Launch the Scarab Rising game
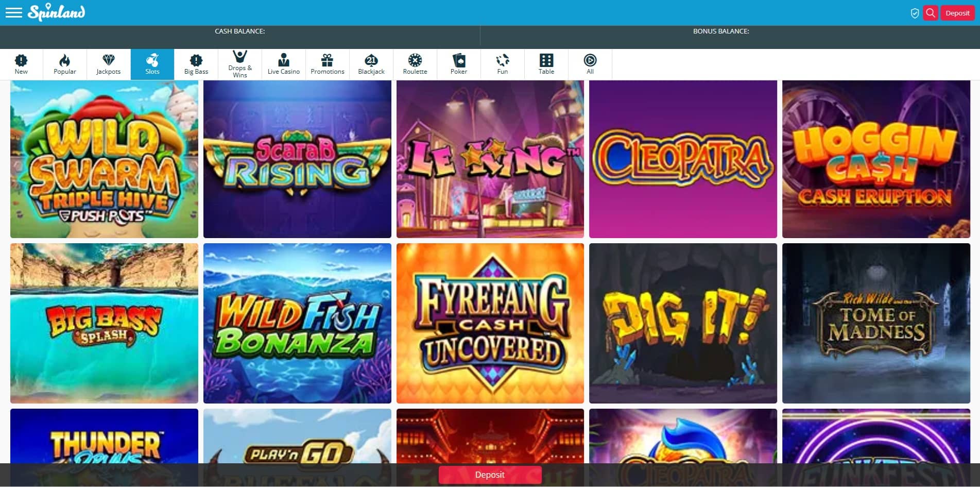Viewport: 980px width, 487px height. [x=297, y=159]
